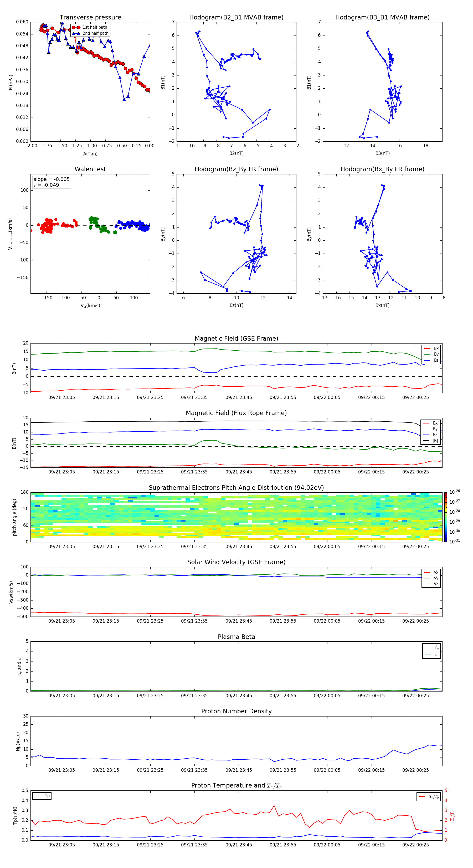Click the 'B3(nT)' x-axis label
473x868 pixels.
click(x=382, y=154)
